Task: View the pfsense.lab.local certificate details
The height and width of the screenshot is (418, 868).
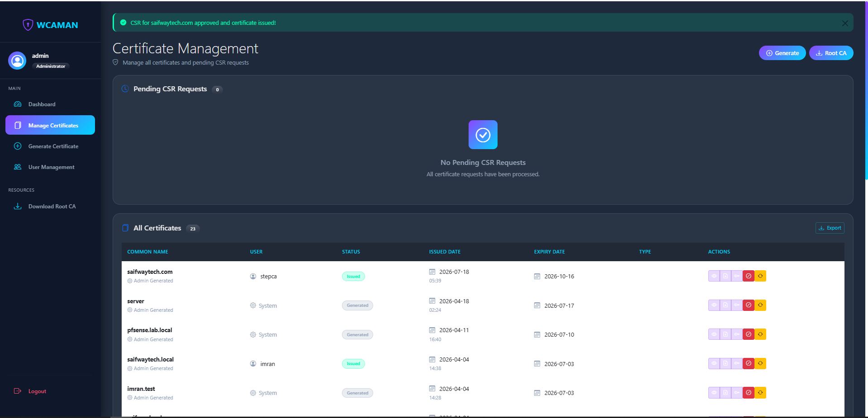Action: (714, 334)
